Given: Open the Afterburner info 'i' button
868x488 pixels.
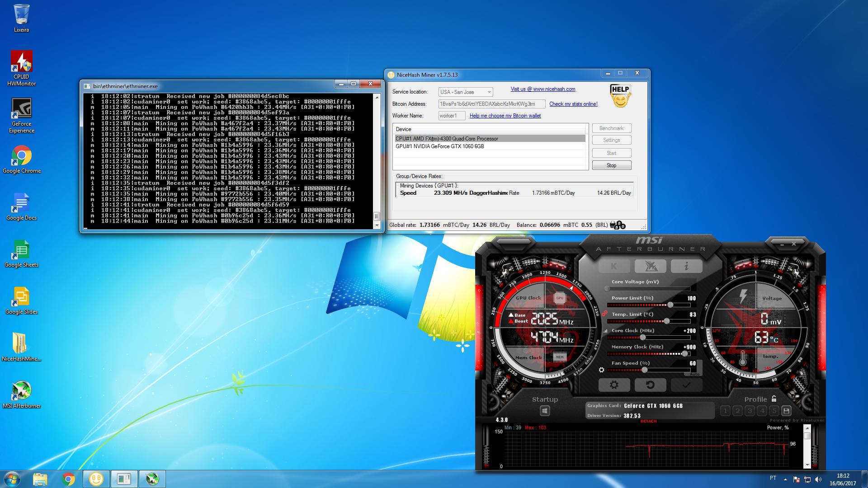Looking at the screenshot, I should pos(686,266).
